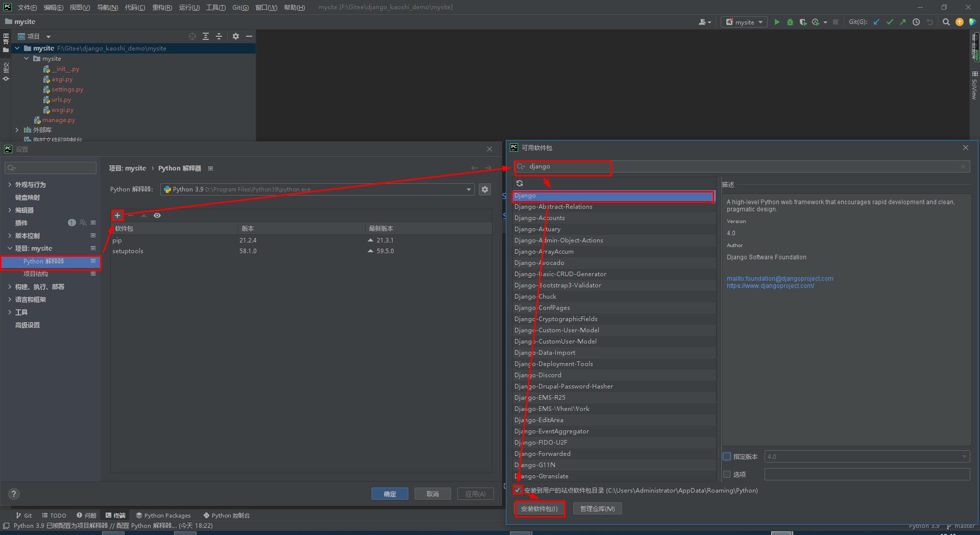This screenshot has width=980, height=535.
Task: Cancel the settings dialog with 取消
Action: tap(433, 494)
